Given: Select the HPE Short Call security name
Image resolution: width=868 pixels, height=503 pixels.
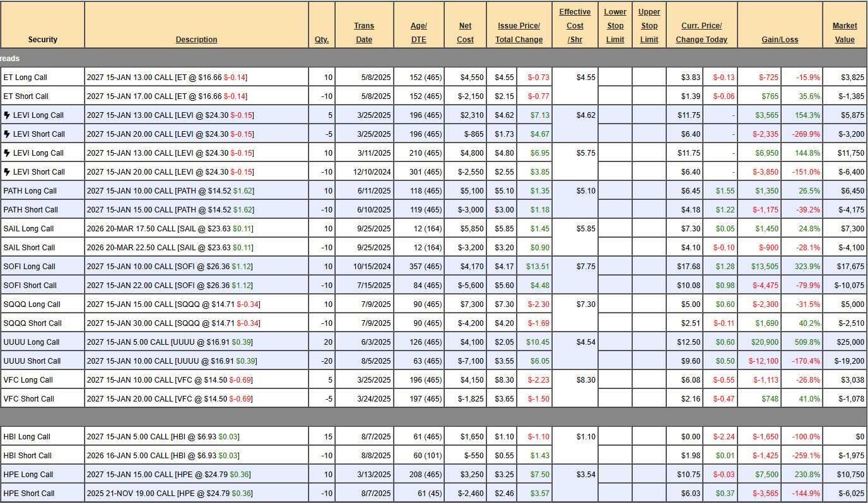Looking at the screenshot, I should click(29, 494).
